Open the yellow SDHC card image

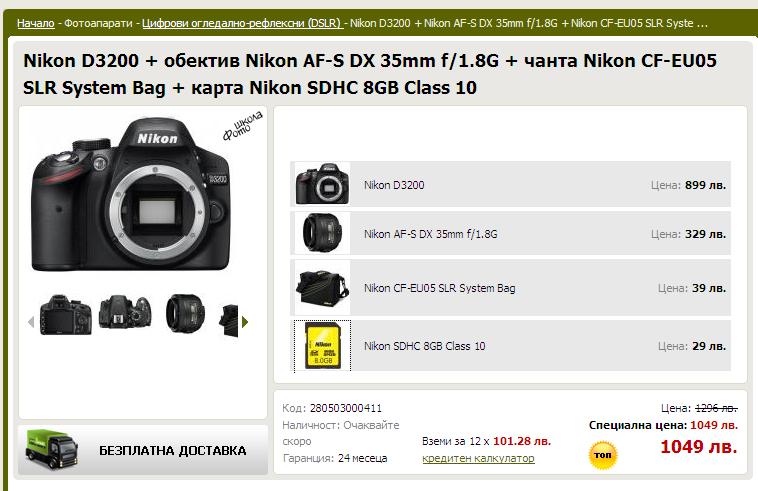322,346
